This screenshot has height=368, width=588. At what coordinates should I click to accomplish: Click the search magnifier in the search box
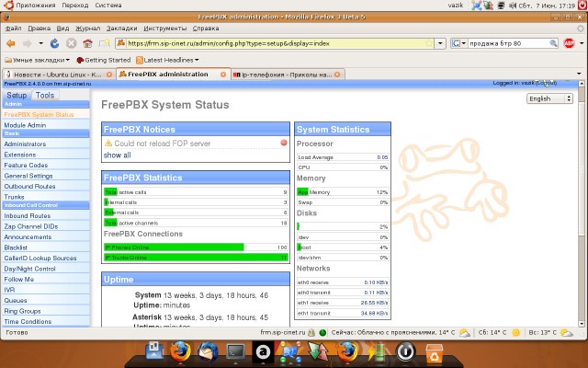(x=553, y=43)
